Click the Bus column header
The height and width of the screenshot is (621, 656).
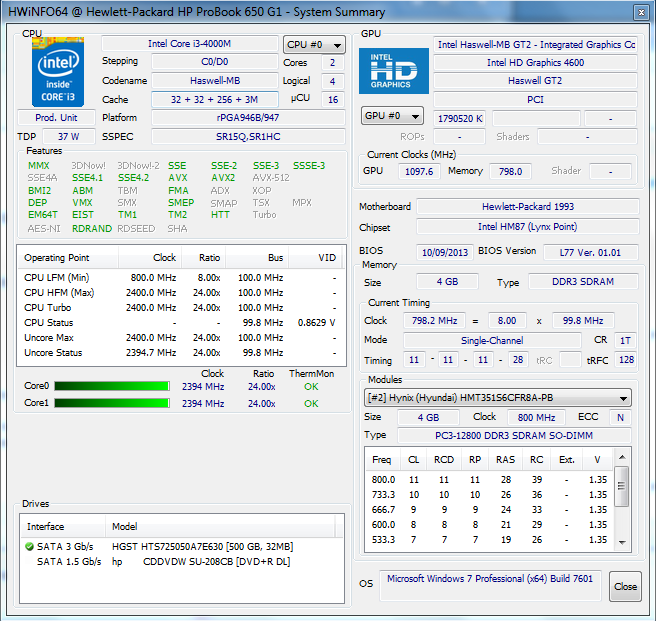point(257,258)
